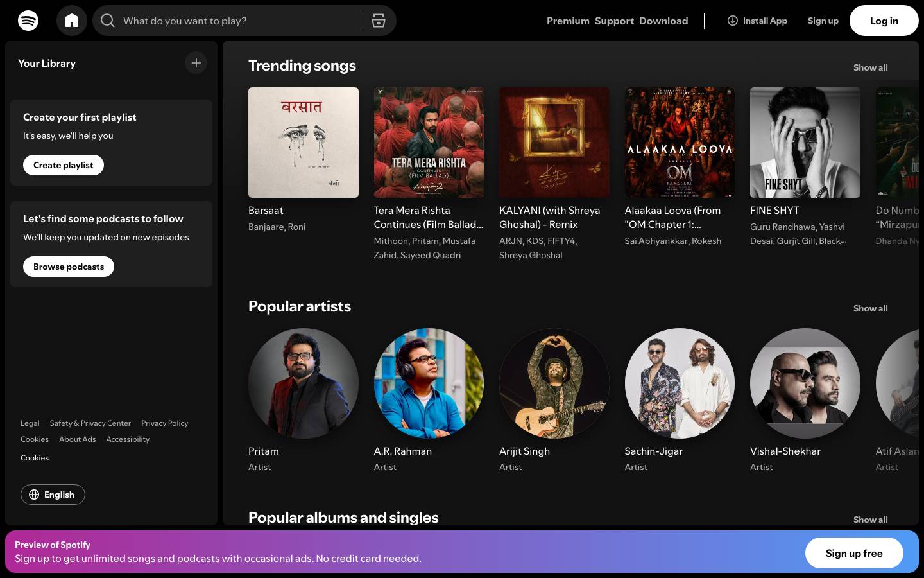Click the Atif Aslam artist name
The height and width of the screenshot is (578, 924).
[897, 451]
